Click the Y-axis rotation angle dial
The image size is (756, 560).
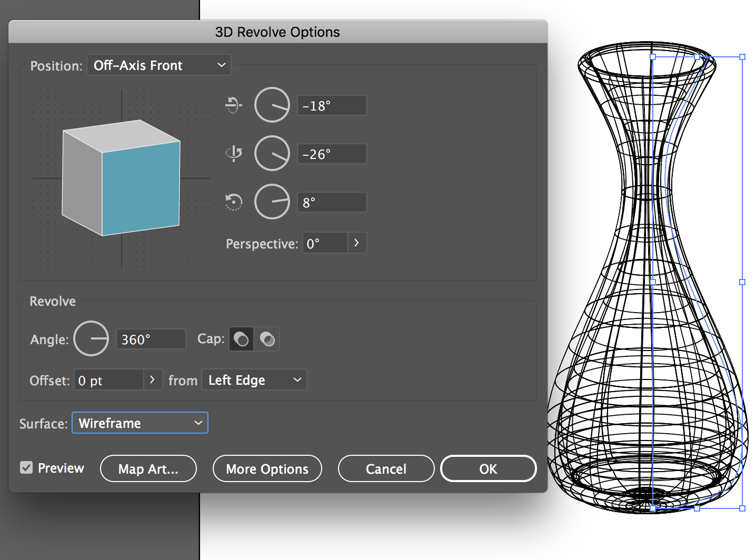click(272, 154)
